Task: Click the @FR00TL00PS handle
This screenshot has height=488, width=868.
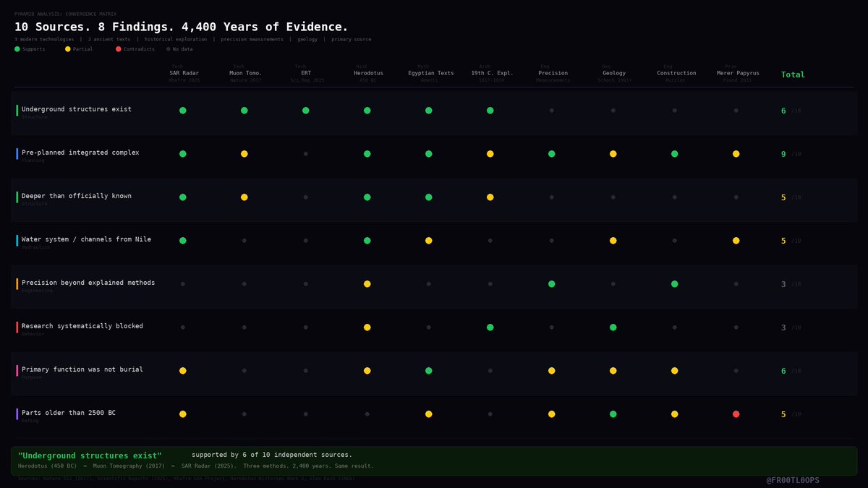Action: (x=793, y=480)
